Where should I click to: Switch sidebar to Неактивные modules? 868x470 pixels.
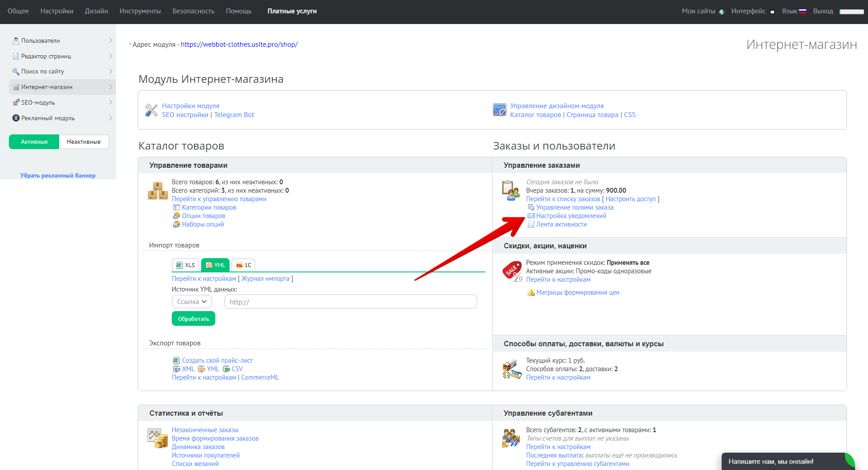84,142
